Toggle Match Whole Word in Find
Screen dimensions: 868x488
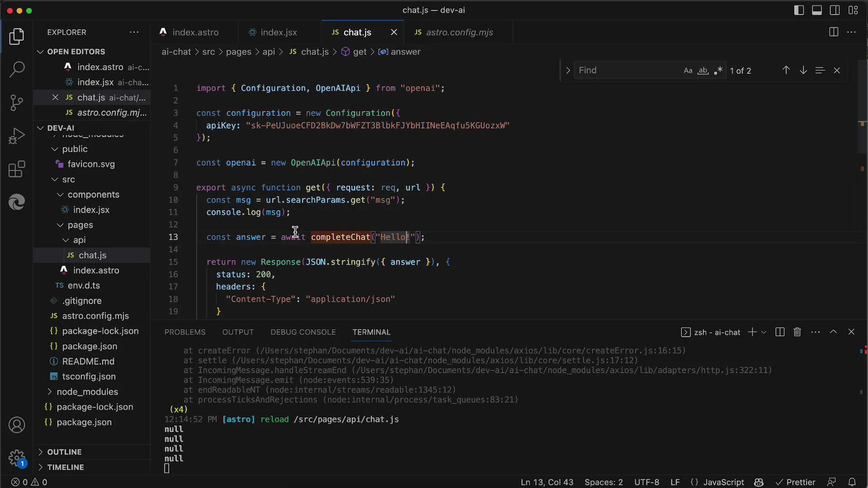pyautogui.click(x=703, y=71)
